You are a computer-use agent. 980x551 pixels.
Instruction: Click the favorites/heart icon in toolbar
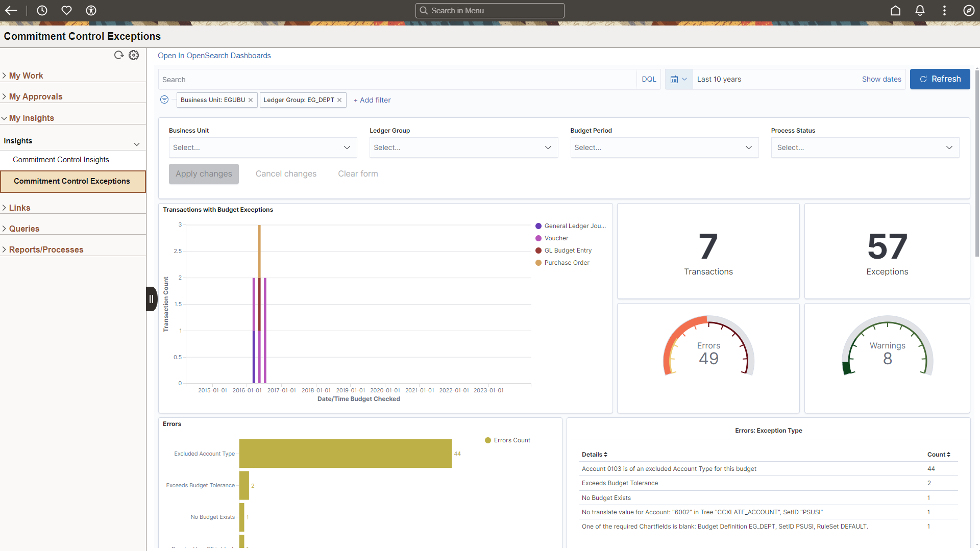click(67, 10)
